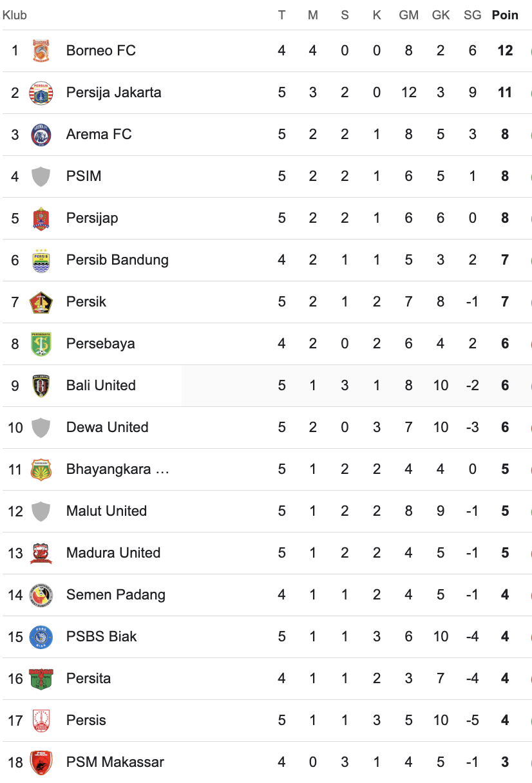Click the GM column header
Viewport: 532px width, 783px height.
pyautogui.click(x=409, y=15)
